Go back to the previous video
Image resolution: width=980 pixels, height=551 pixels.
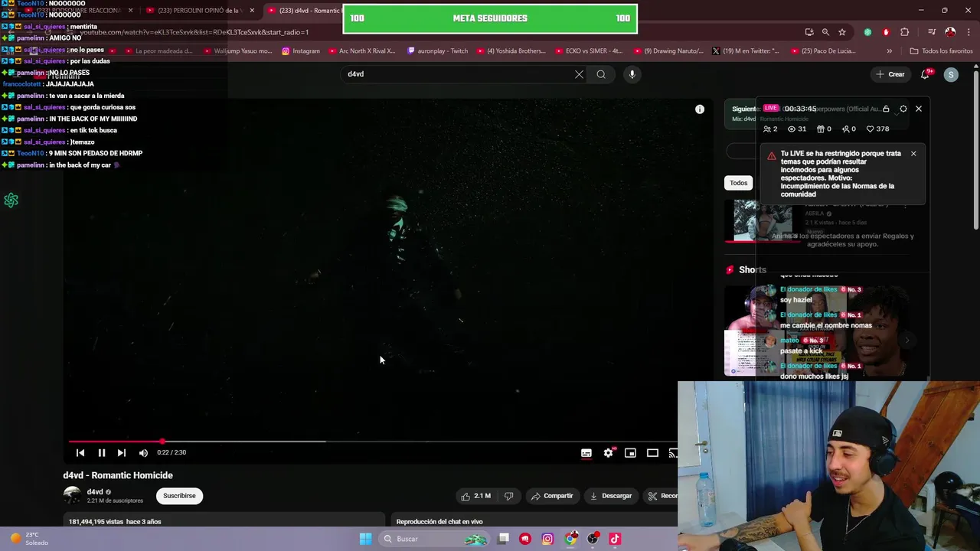pyautogui.click(x=80, y=453)
